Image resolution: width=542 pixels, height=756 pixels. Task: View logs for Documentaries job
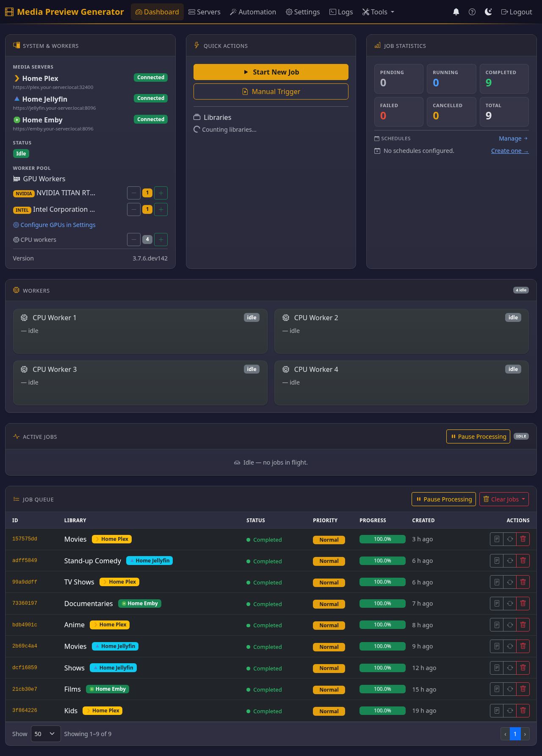[497, 604]
